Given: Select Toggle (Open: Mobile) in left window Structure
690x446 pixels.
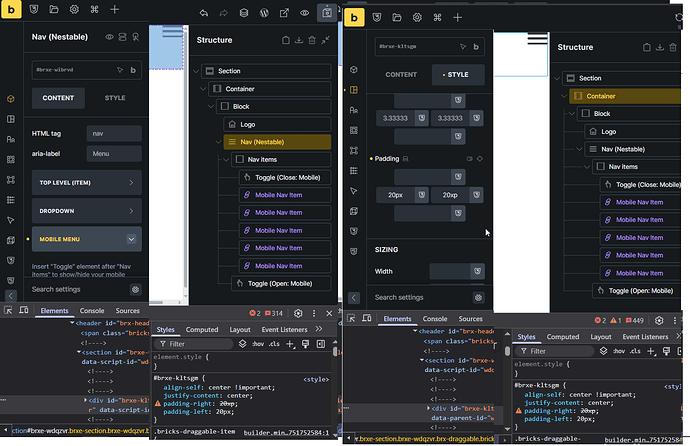Looking at the screenshot, I should (x=281, y=284).
